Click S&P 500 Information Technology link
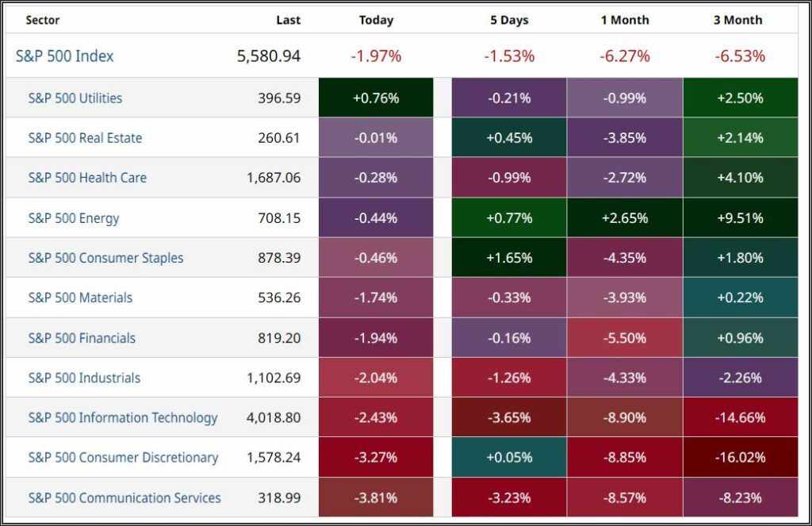This screenshot has width=812, height=526. click(122, 417)
